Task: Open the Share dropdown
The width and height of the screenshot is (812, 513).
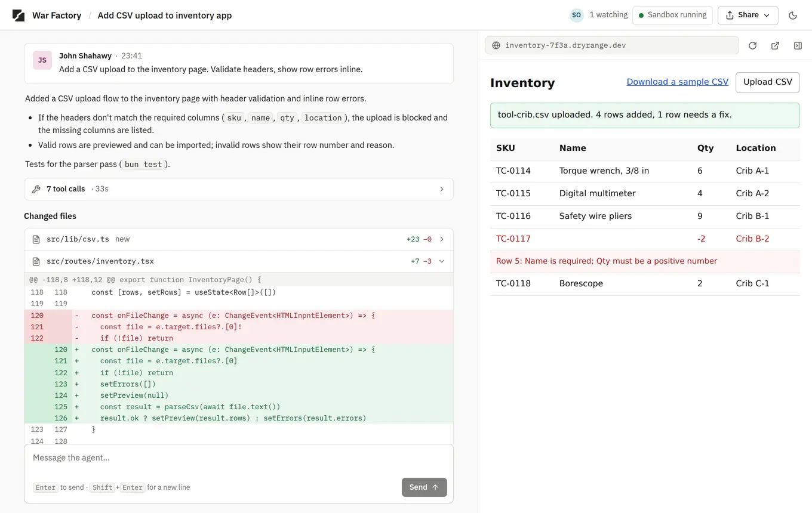Action: point(748,15)
